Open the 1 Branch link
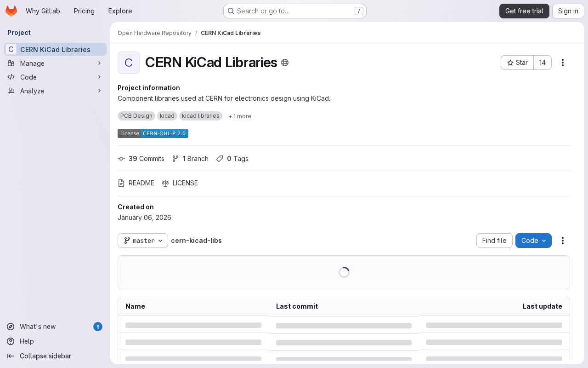 pos(190,159)
